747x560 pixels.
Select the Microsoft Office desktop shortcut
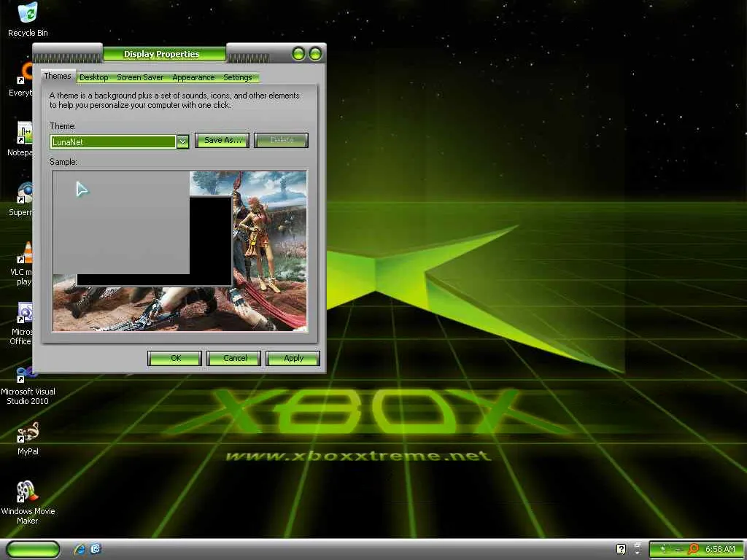pyautogui.click(x=21, y=323)
